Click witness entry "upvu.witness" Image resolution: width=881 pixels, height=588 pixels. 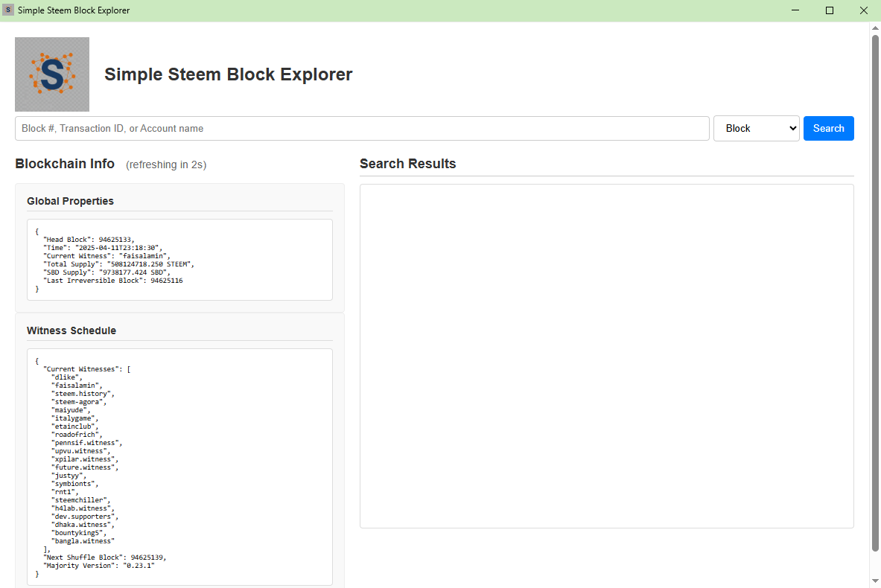(81, 451)
